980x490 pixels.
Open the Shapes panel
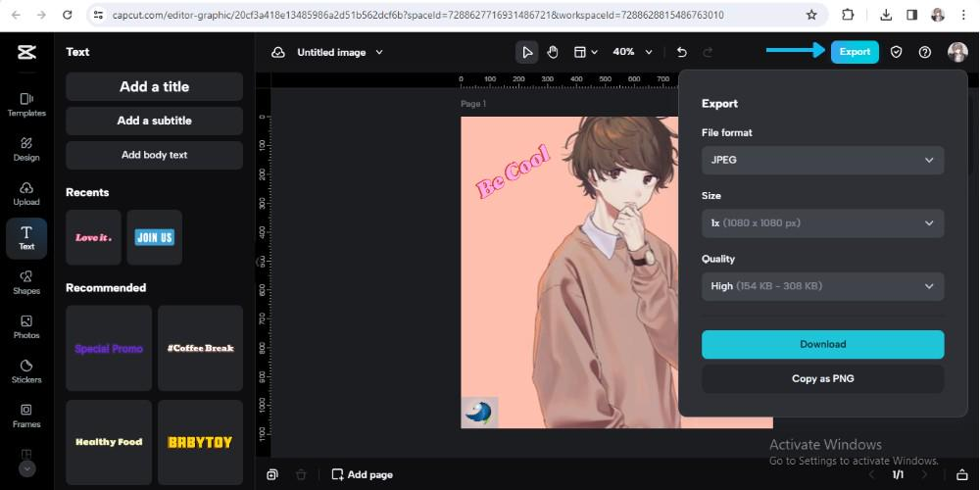pos(26,282)
